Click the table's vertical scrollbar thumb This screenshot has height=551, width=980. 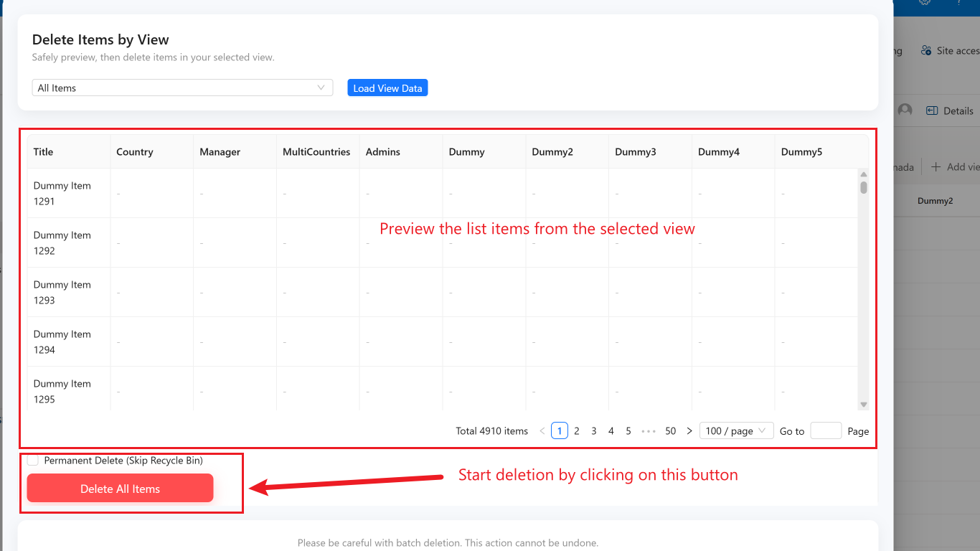[x=864, y=187]
